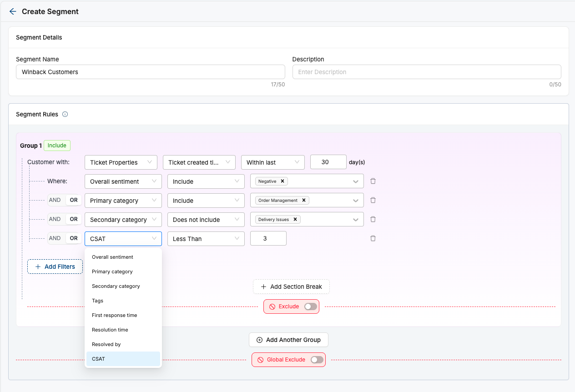The image size is (575, 392).
Task: Delete the Overall sentiment filter row
Action: (x=373, y=181)
